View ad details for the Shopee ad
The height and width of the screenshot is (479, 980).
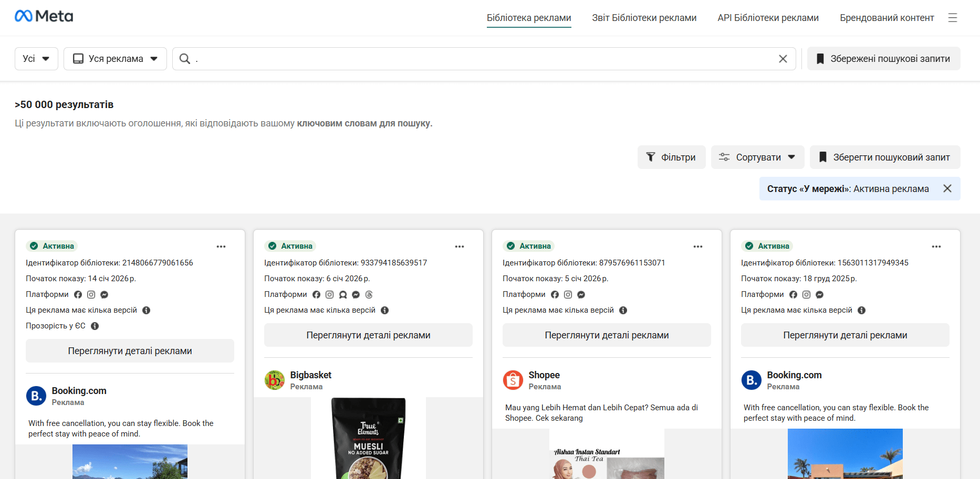coord(607,335)
